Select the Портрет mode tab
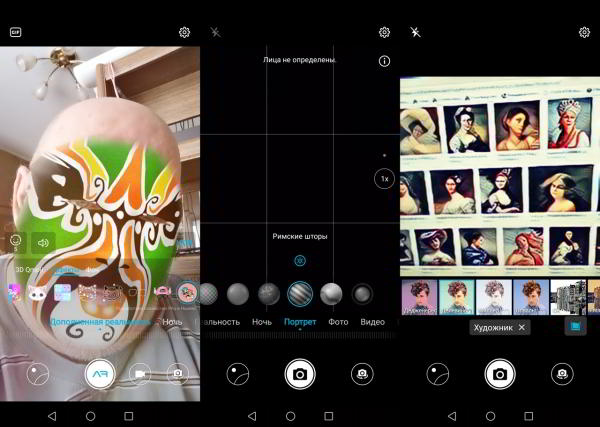Viewport: 600px width, 427px height. [299, 322]
